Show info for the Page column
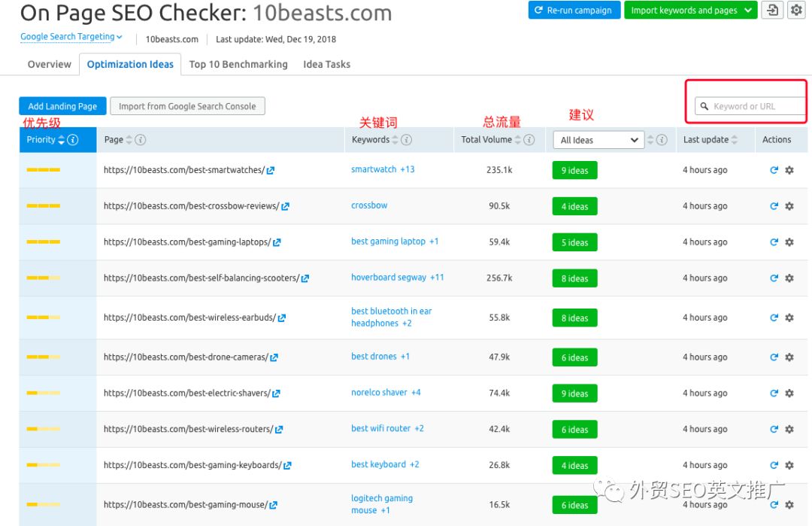 (141, 140)
